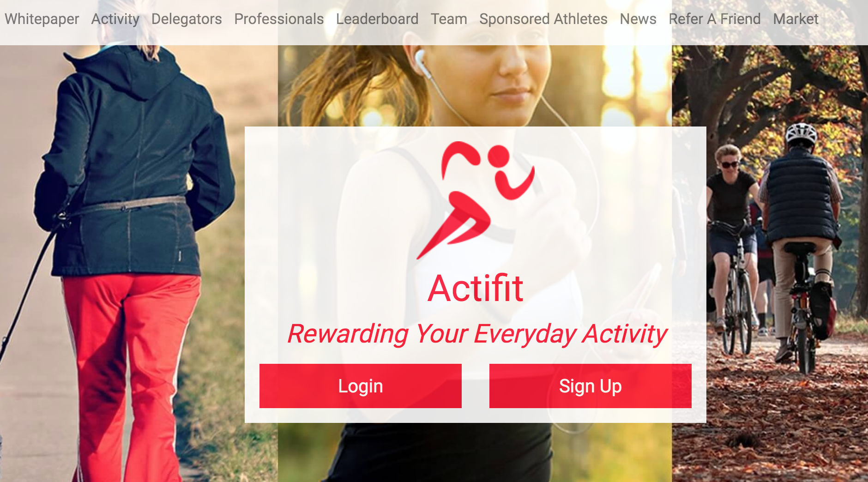Viewport: 868px width, 482px height.
Task: Open the Team page
Action: tap(449, 19)
